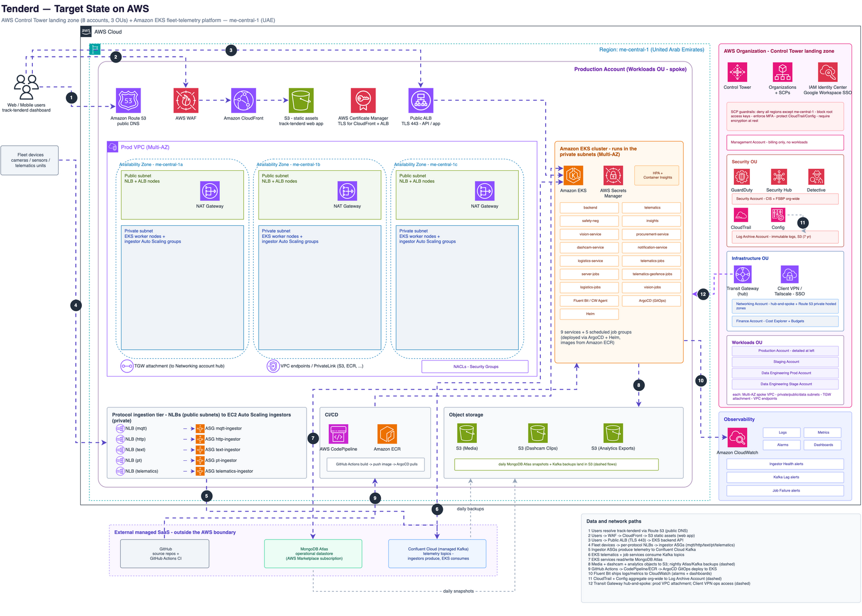The width and height of the screenshot is (862, 616).
Task: Click the AWS Certificate Manager icon
Action: (363, 101)
